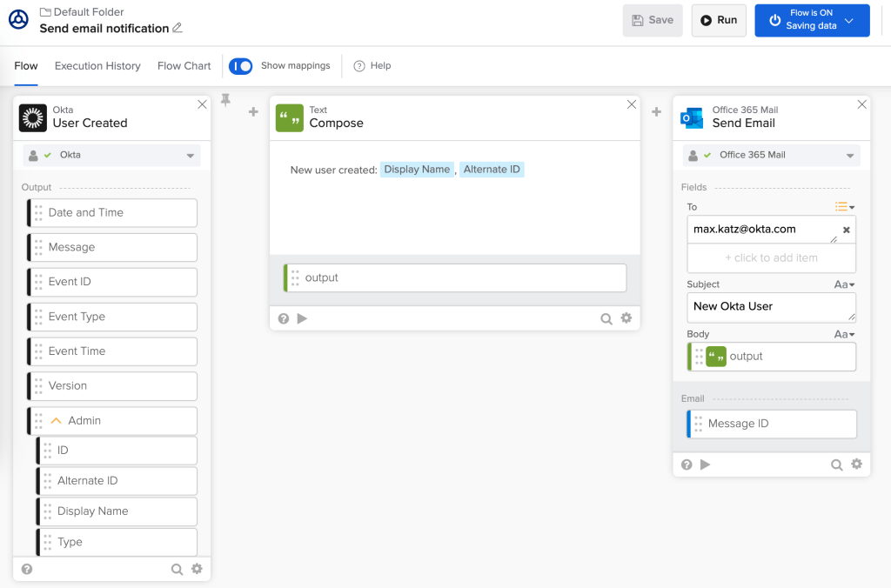Click the pencil icon to rename flow
Image resolution: width=891 pixels, height=588 pixels.
(x=178, y=28)
